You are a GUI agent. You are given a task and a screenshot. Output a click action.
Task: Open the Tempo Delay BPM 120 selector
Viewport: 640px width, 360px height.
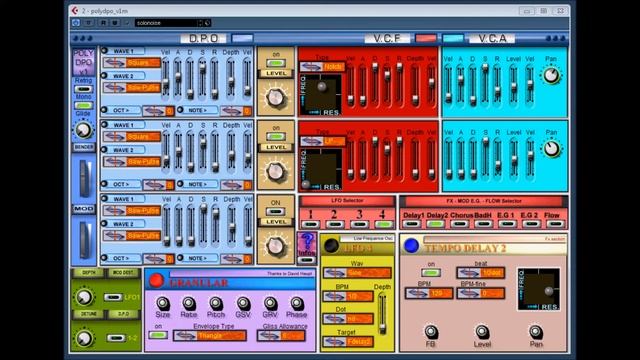429,293
